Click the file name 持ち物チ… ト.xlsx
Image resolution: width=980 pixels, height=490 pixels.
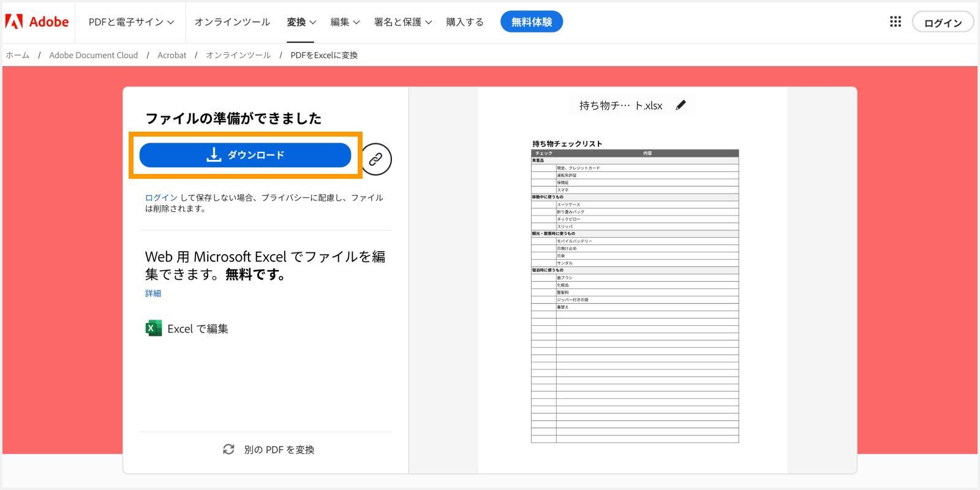coord(620,105)
